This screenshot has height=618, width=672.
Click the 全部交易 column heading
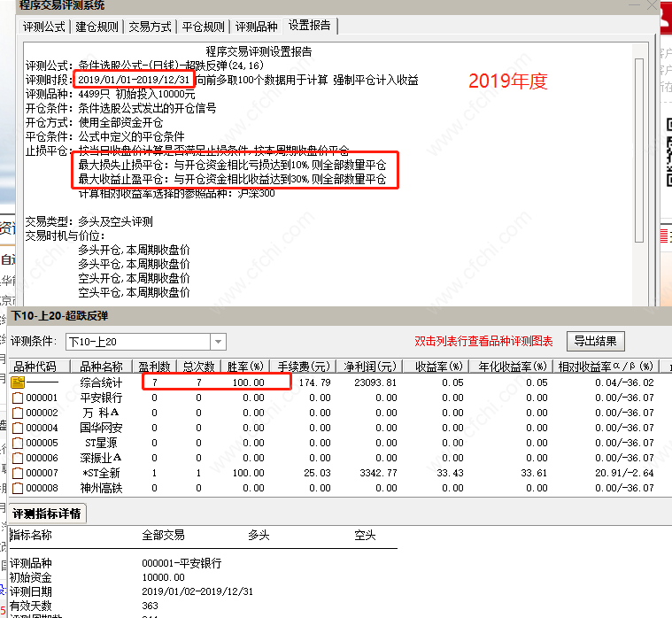click(163, 535)
